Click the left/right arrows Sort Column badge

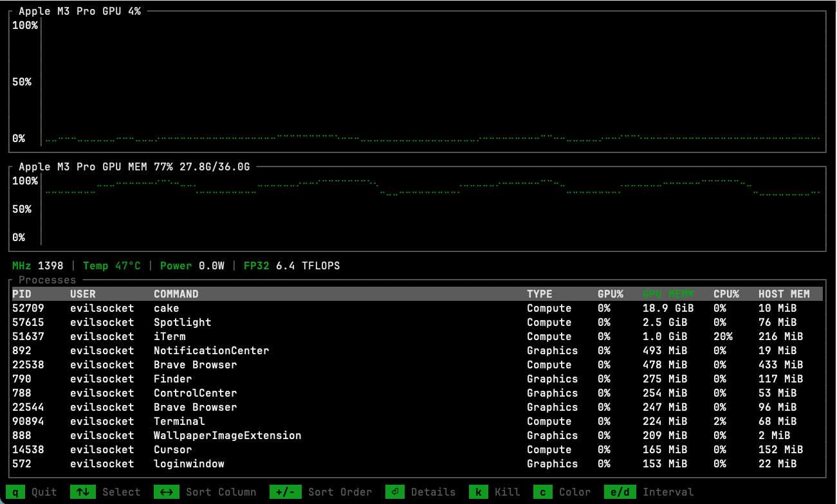click(x=167, y=492)
